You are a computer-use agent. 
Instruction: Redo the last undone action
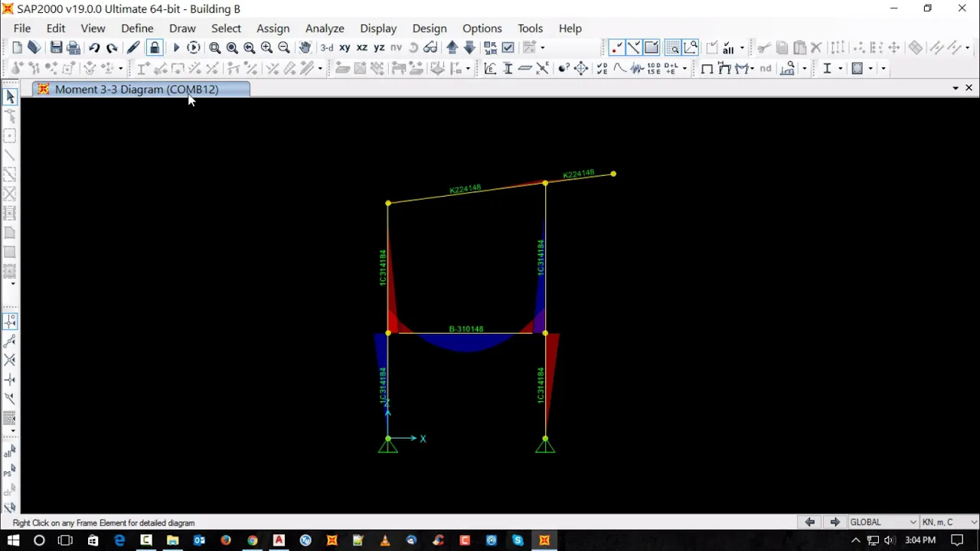[x=112, y=47]
